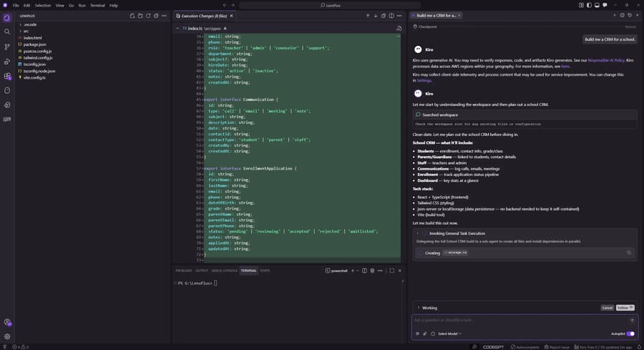Open index.html in the explorer
The image size is (644, 350).
coord(32,38)
